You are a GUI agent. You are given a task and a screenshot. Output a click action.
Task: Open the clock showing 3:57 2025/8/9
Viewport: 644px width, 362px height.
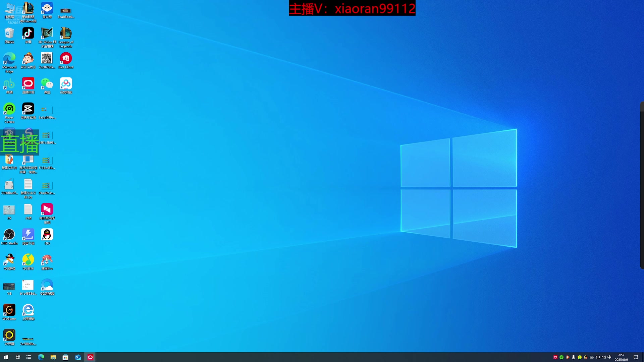coord(621,357)
